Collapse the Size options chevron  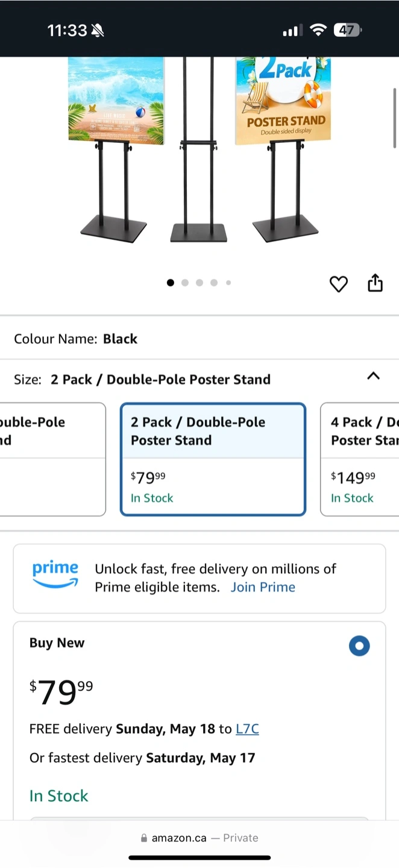(x=374, y=376)
